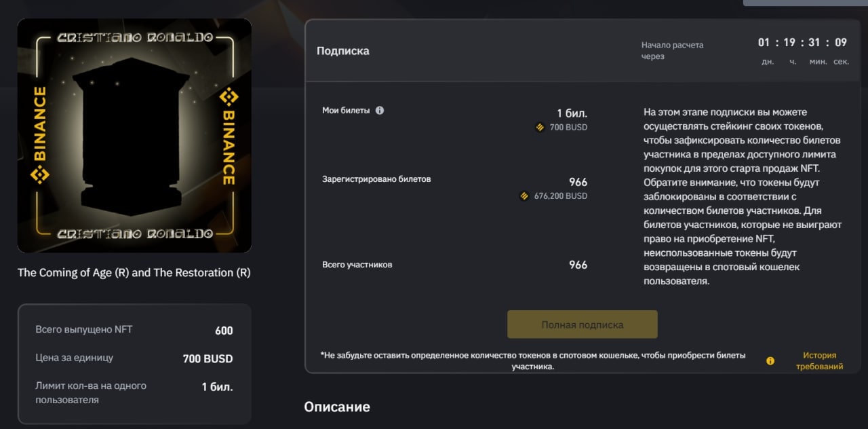Open the История требований link
The image size is (868, 429).
click(819, 360)
